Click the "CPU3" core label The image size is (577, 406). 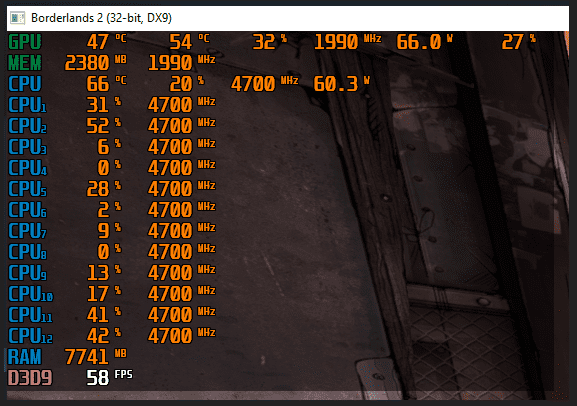click(28, 147)
